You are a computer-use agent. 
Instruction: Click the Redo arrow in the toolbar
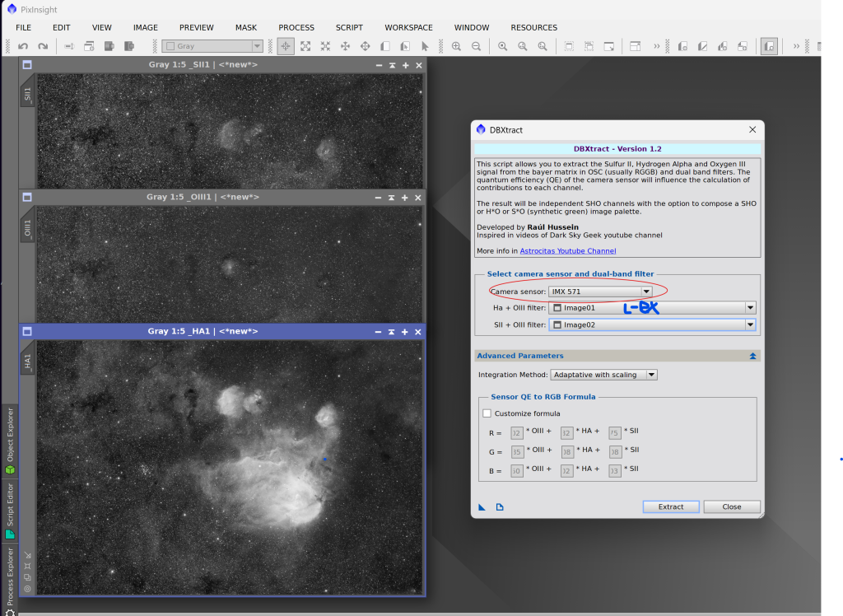click(x=43, y=47)
